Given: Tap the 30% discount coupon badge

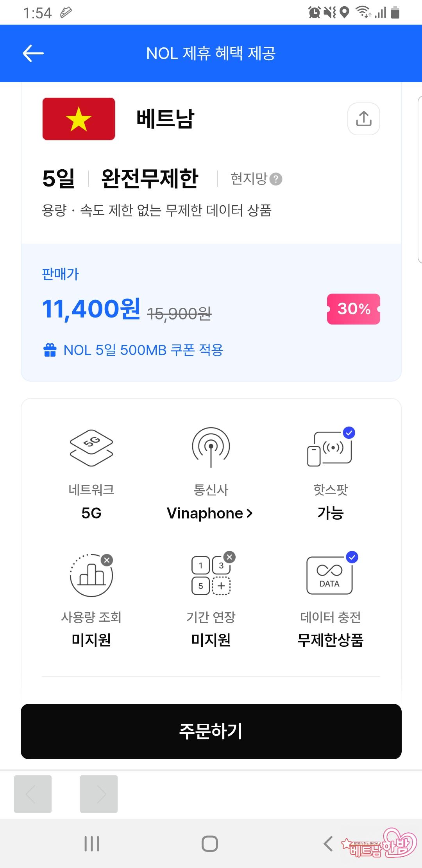Looking at the screenshot, I should tap(353, 309).
